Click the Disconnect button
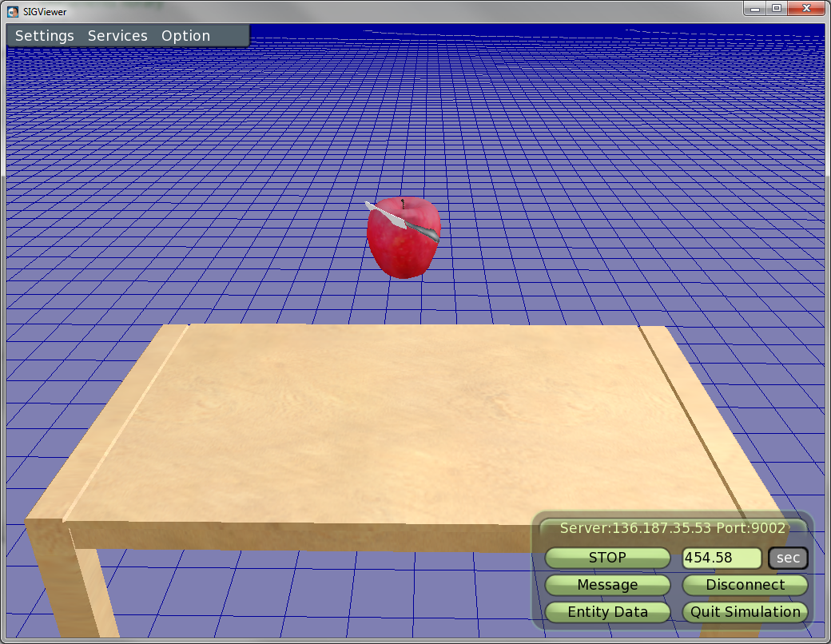 tap(745, 585)
